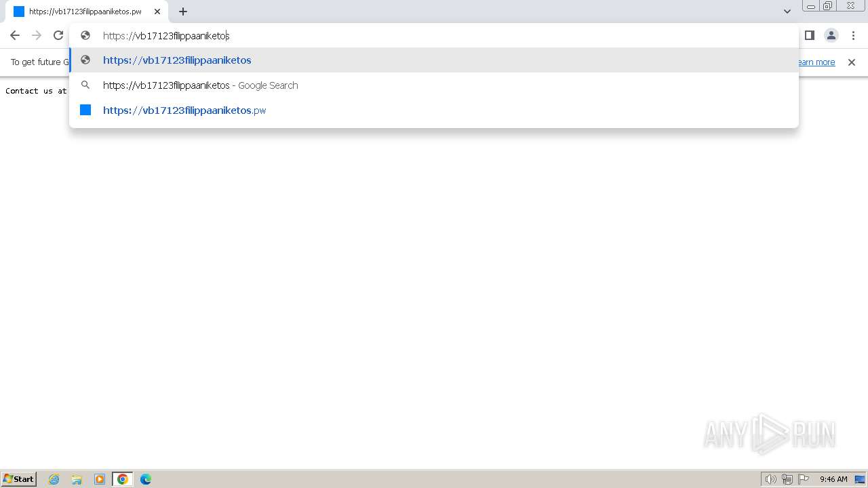Viewport: 868px width, 488px height.
Task: Open the volume speaker tray icon
Action: (x=770, y=479)
